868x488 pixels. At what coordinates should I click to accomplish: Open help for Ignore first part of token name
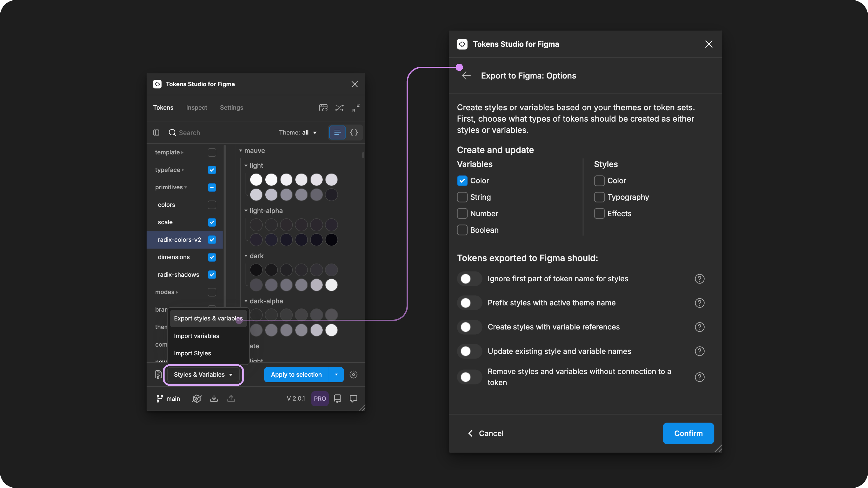[700, 279]
